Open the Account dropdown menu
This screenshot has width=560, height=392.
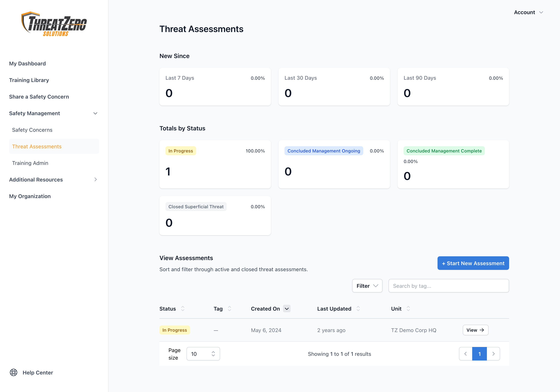click(x=528, y=12)
